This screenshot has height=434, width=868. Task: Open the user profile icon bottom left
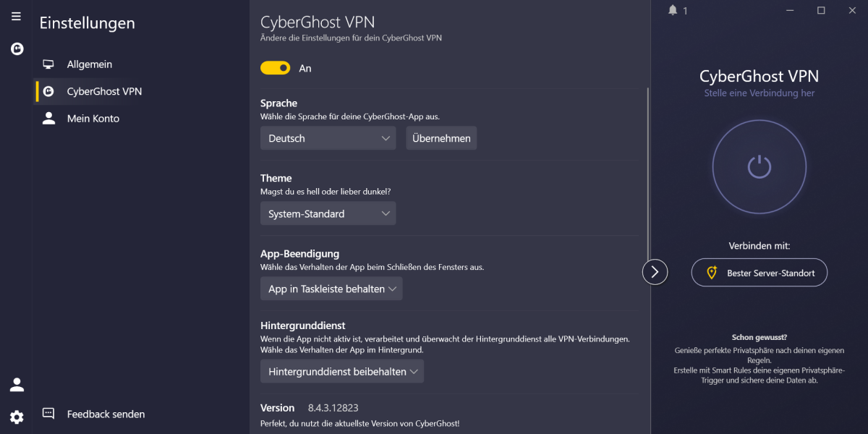[x=16, y=384]
